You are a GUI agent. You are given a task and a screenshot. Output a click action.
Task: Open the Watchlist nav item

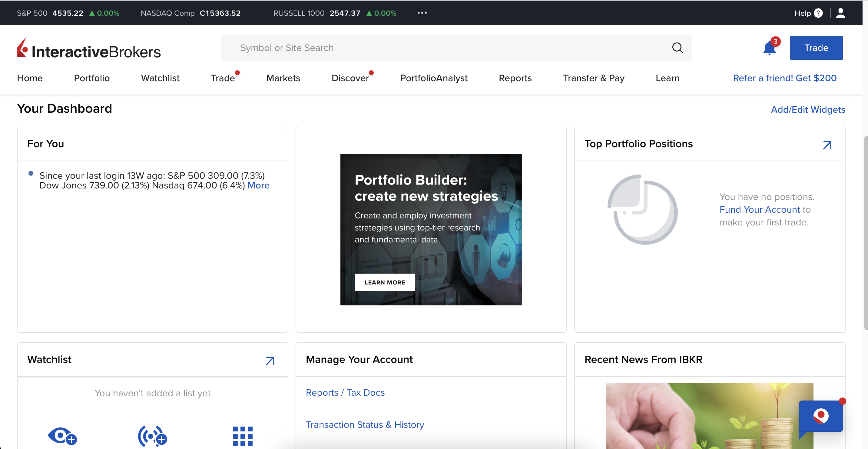160,78
